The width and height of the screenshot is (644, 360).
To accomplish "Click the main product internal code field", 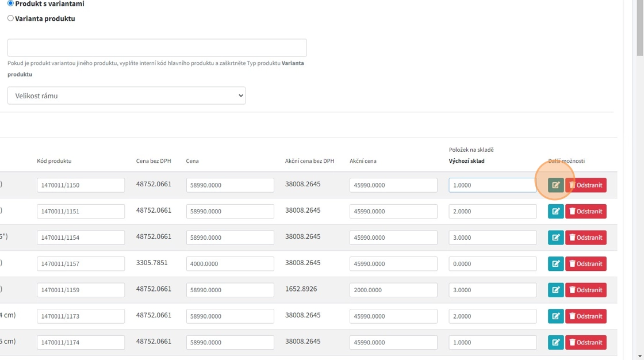I will 157,48.
